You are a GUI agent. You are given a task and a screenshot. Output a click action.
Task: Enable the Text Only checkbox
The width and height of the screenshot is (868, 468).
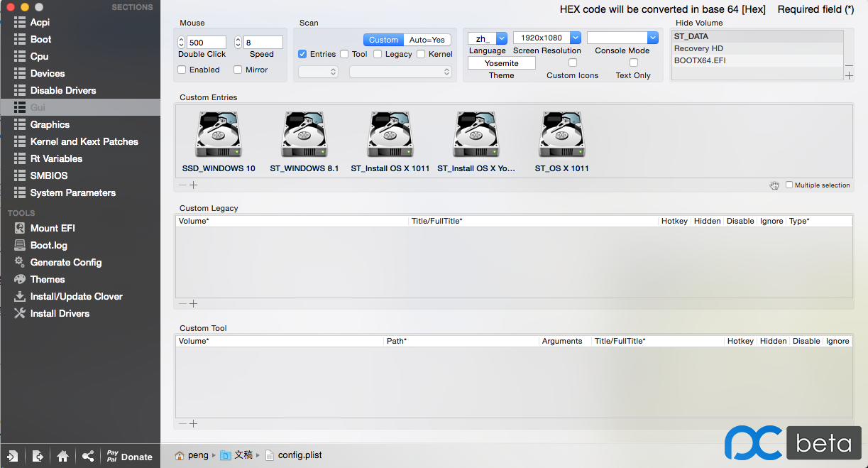tap(634, 62)
